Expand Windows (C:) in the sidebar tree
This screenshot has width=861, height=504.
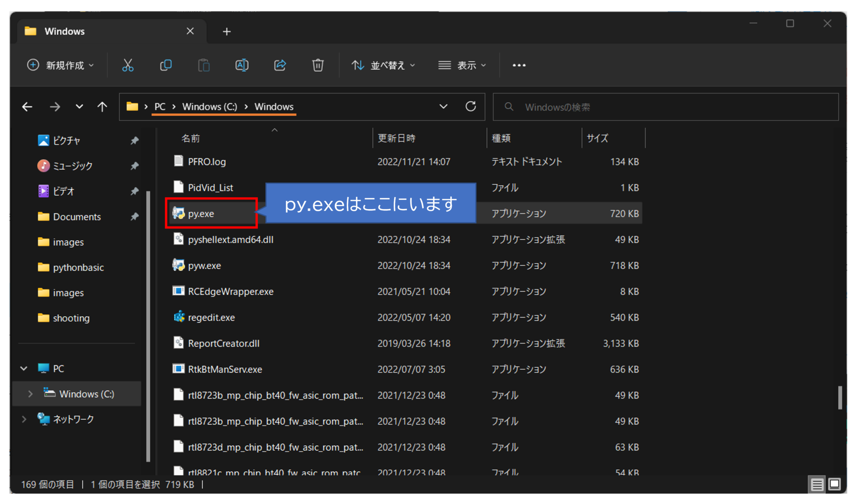(30, 394)
